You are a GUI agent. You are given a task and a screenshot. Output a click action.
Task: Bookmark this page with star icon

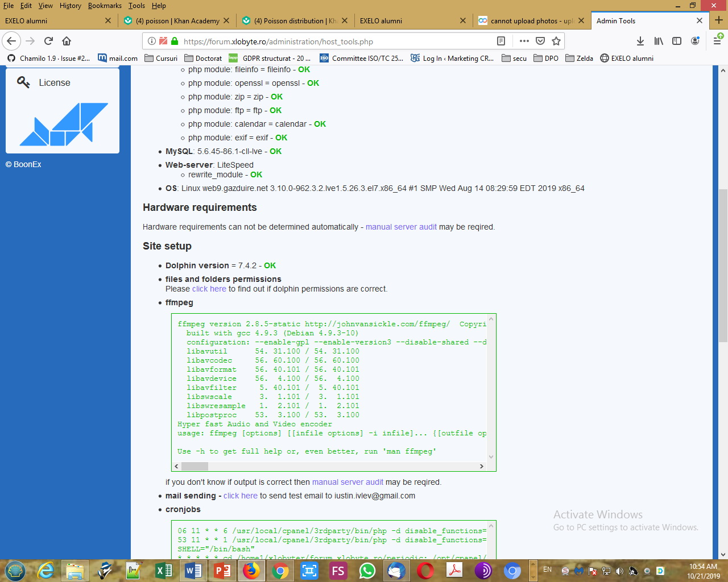[556, 41]
